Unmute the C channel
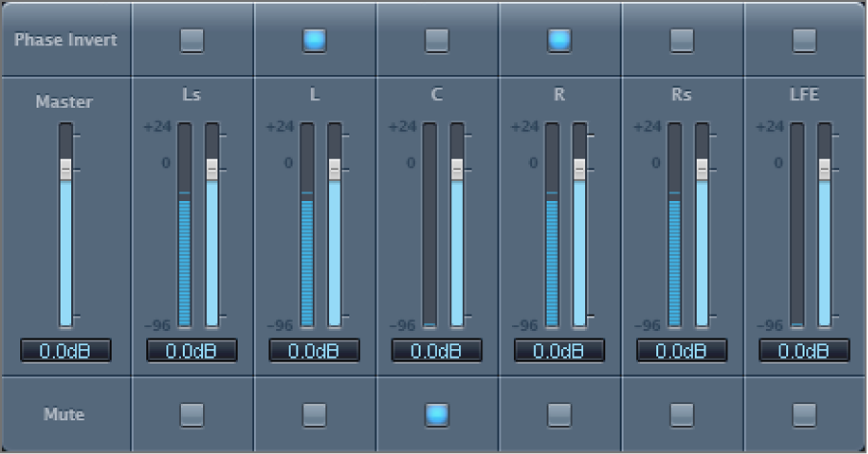Screen dimensions: 868x454 (x=437, y=415)
